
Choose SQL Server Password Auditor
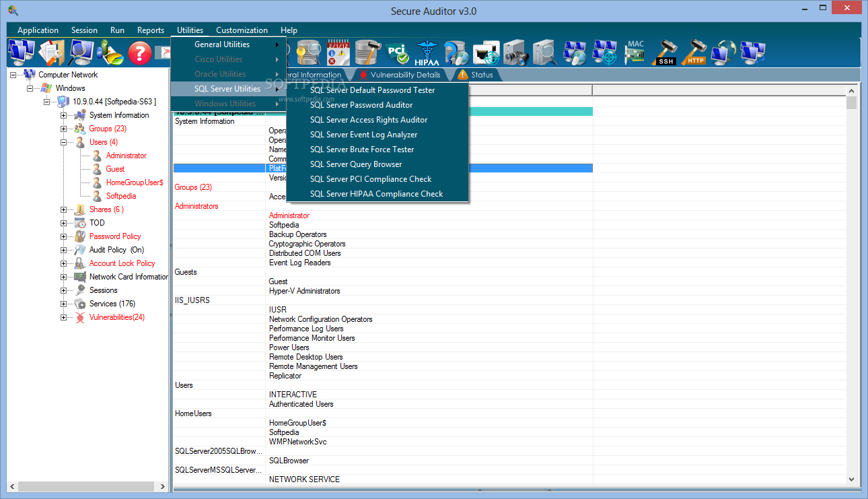377,105
